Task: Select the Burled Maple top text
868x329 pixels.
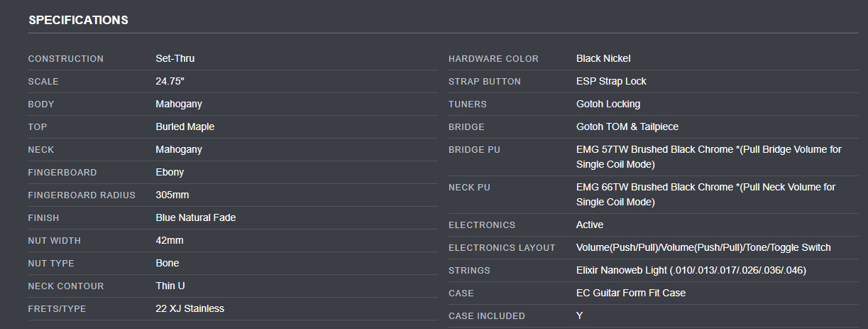Action: (x=185, y=126)
